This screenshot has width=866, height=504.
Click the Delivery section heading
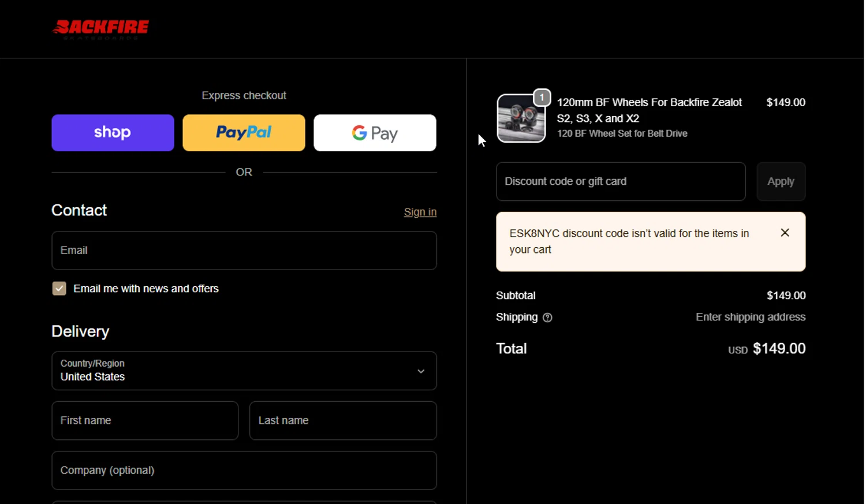point(80,331)
